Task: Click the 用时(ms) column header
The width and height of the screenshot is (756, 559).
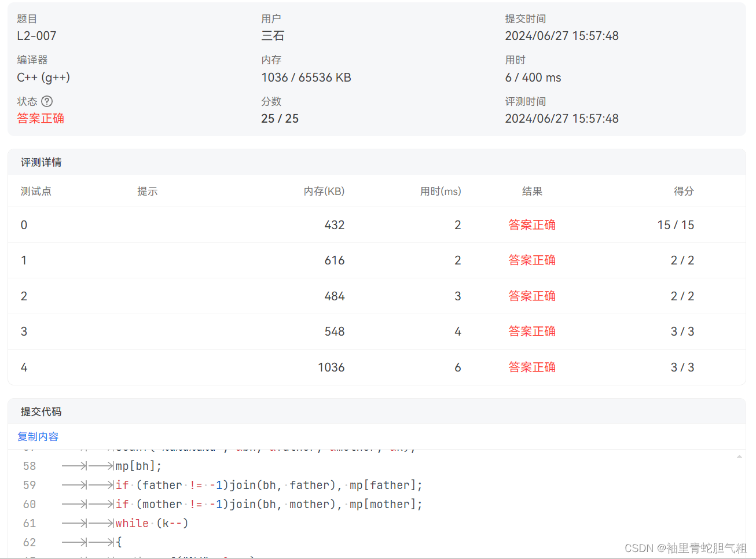Action: 441,191
